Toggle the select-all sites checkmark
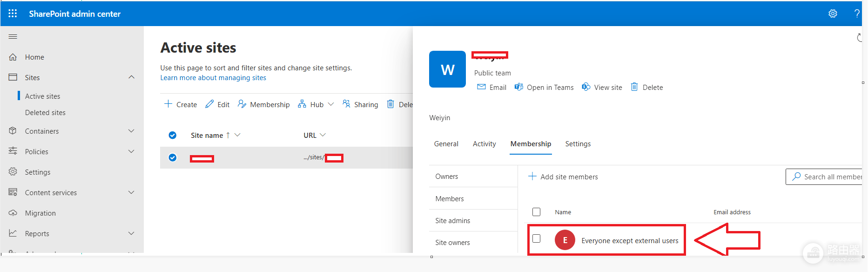The width and height of the screenshot is (868, 272). tap(173, 135)
